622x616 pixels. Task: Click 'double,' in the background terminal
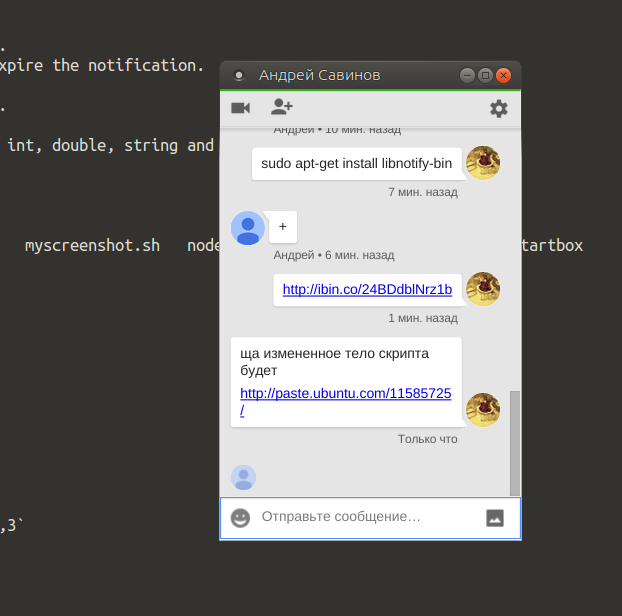tap(83, 146)
